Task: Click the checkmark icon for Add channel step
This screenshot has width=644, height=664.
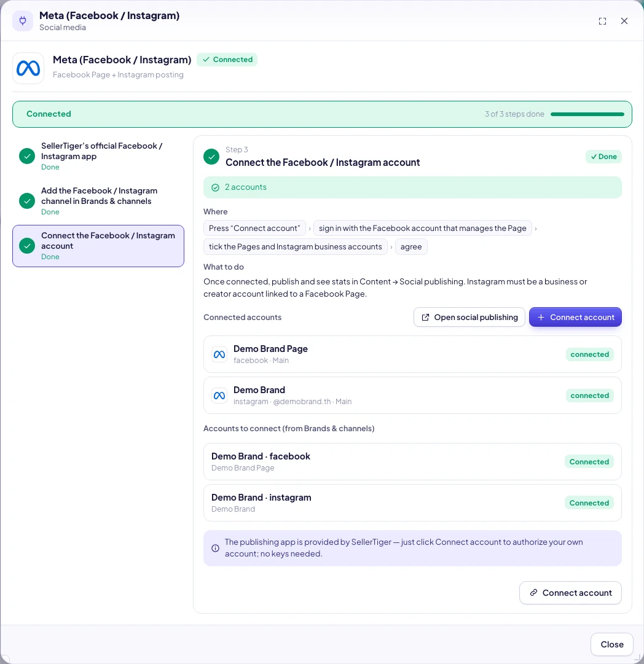Action: (x=27, y=201)
